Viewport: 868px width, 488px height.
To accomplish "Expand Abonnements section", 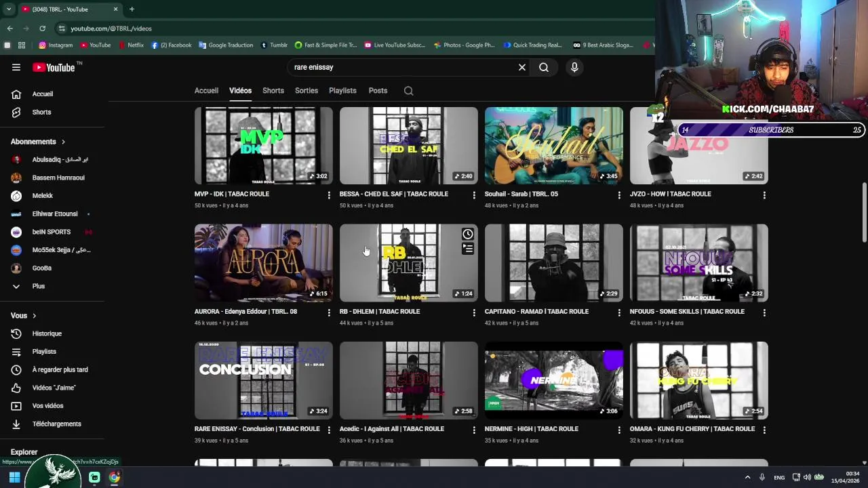I will point(38,142).
